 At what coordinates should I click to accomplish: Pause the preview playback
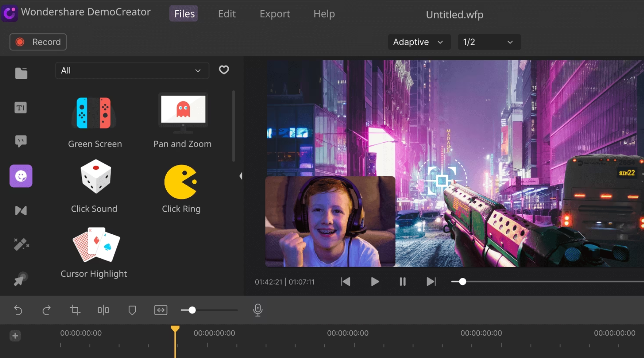click(x=402, y=282)
